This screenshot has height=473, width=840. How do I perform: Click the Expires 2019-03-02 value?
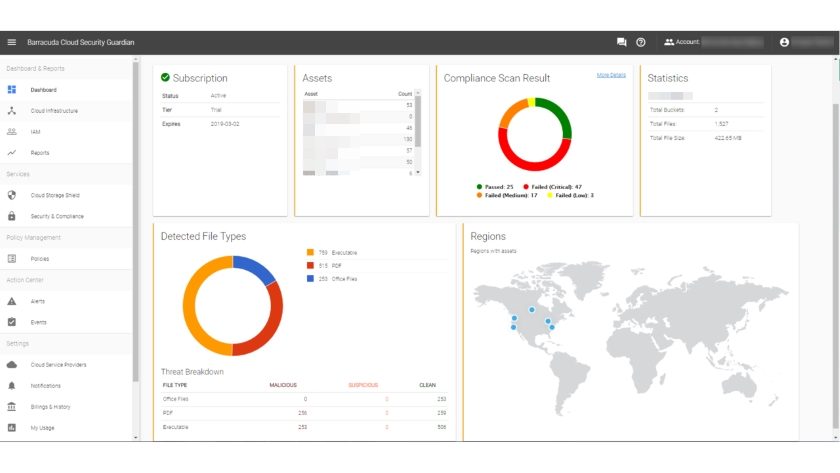click(225, 124)
